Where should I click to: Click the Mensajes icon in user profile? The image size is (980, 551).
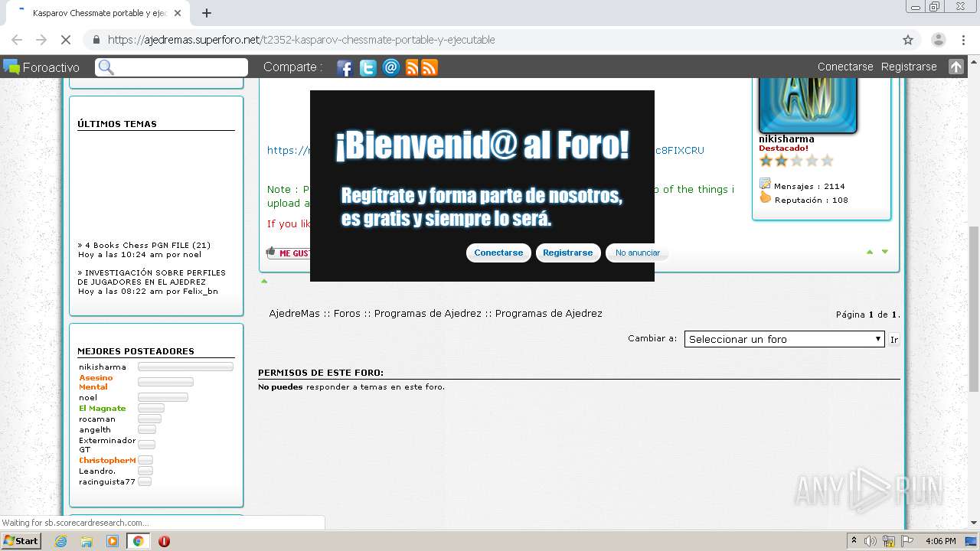(x=765, y=184)
